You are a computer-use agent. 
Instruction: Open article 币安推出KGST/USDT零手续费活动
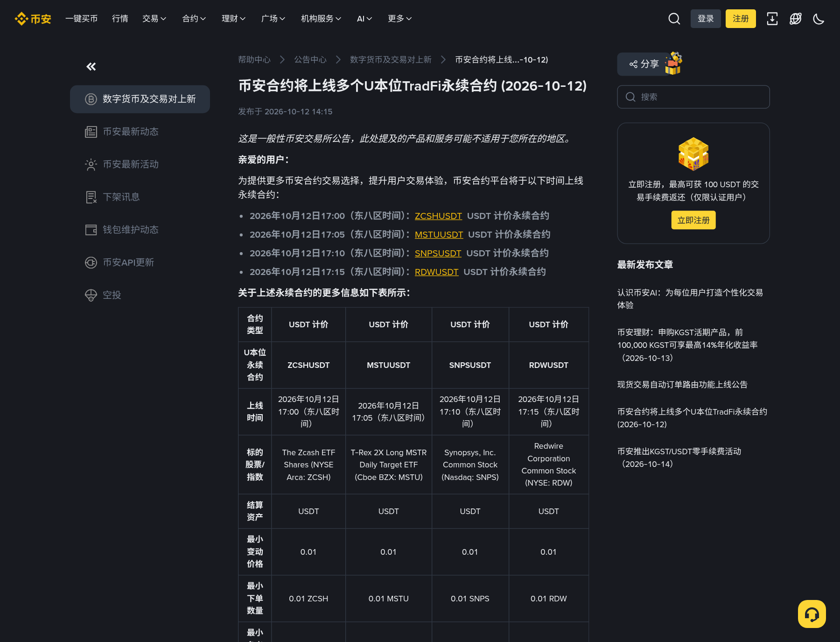pyautogui.click(x=679, y=458)
